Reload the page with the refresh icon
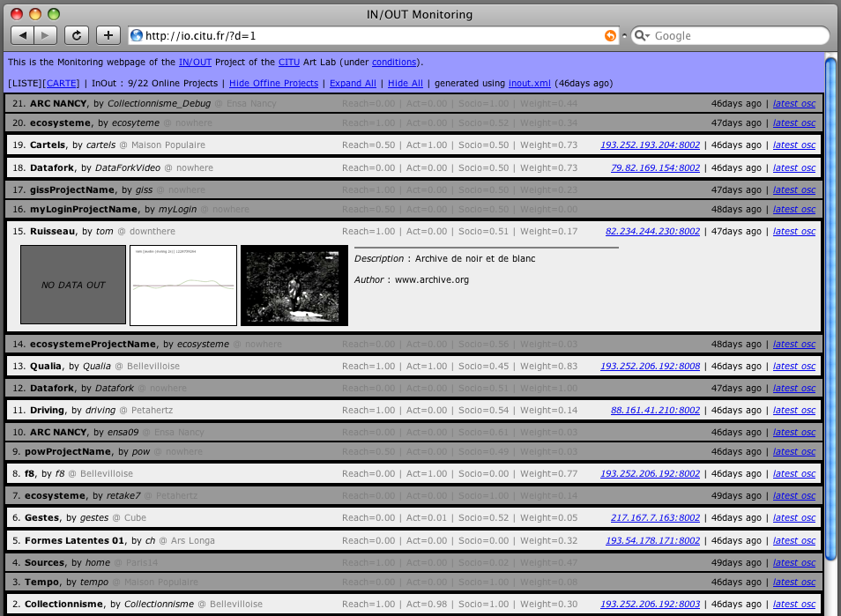Viewport: 841px width, 616px height. [77, 35]
